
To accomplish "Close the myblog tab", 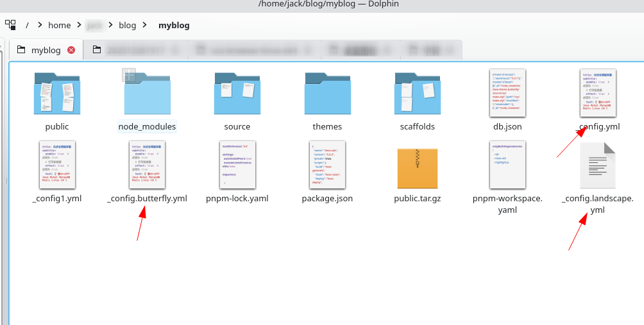I will coord(71,50).
